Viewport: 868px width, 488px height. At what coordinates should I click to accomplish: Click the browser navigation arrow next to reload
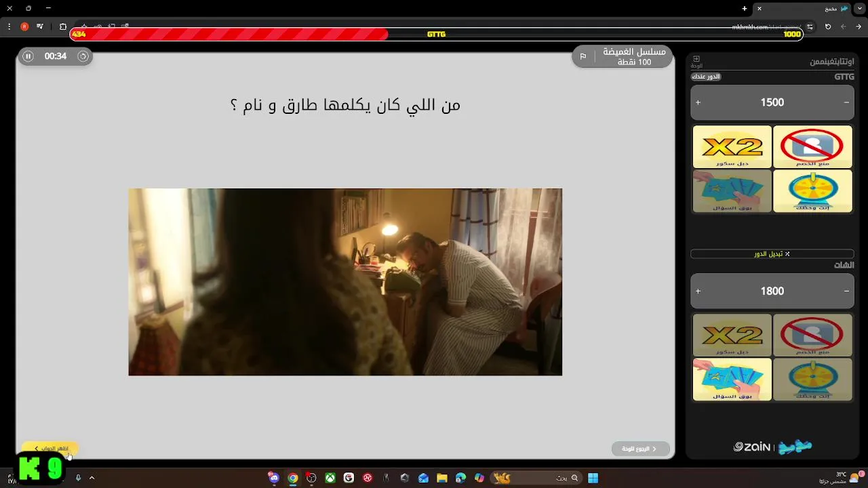[844, 26]
